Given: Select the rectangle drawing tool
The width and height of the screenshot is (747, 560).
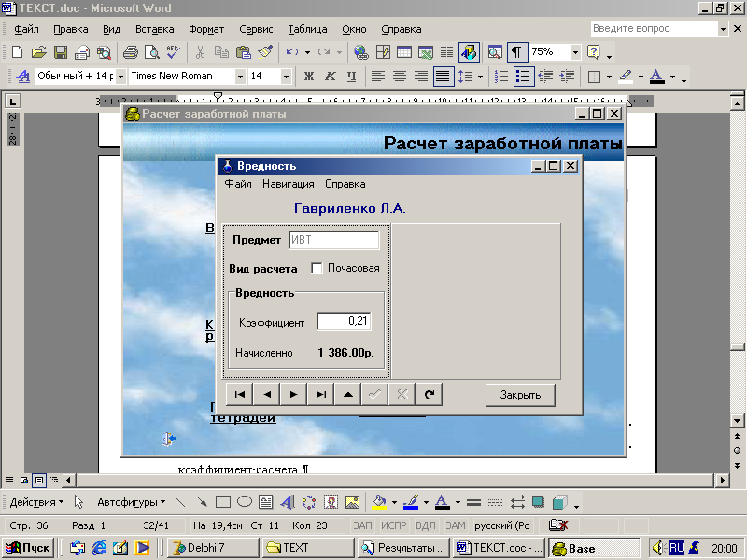Looking at the screenshot, I should point(223,501).
